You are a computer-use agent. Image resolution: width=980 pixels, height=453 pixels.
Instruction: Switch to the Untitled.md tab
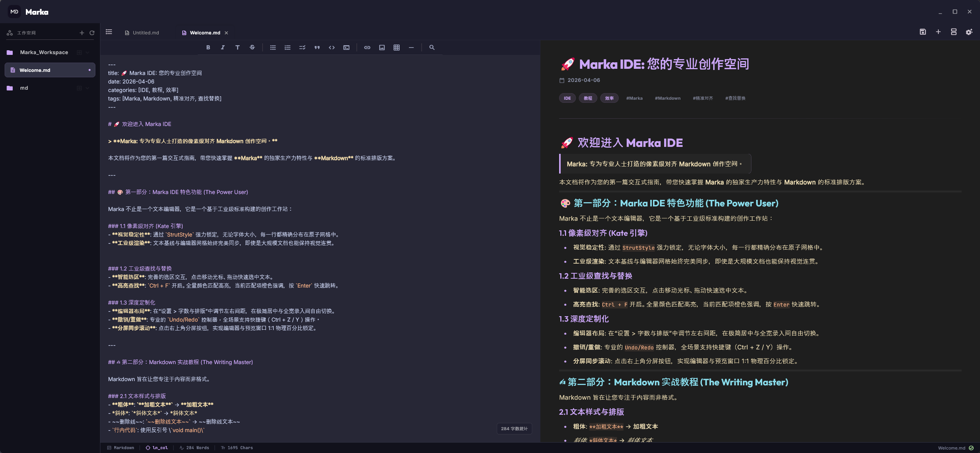142,33
